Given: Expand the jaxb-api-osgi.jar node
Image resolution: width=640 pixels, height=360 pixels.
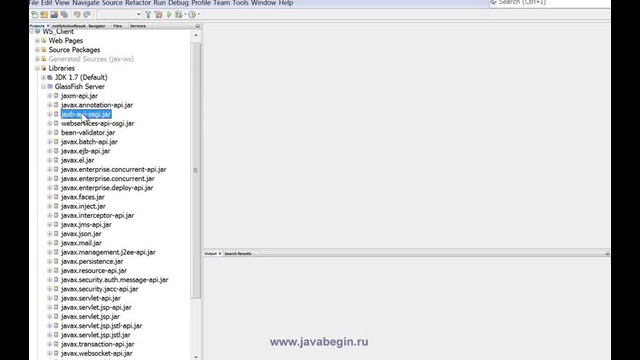Looking at the screenshot, I should coord(49,114).
